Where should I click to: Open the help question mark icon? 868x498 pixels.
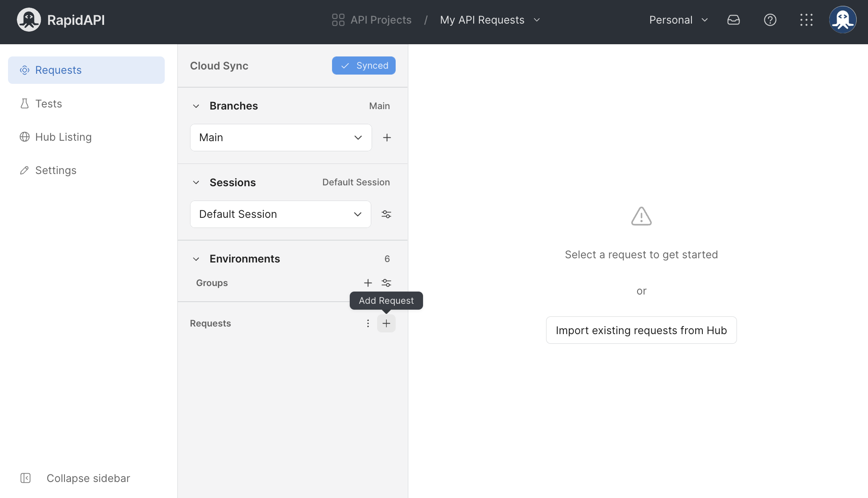(x=770, y=20)
